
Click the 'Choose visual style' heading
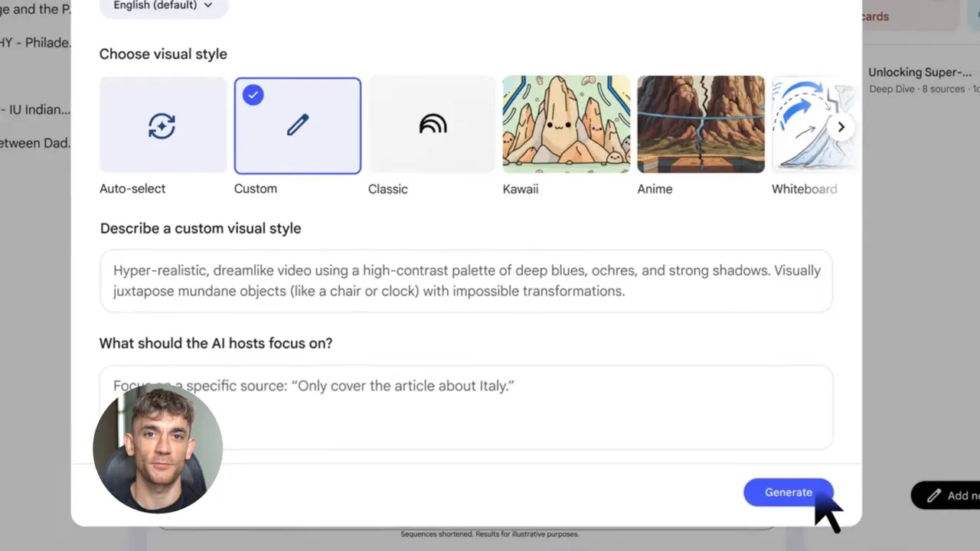tap(163, 54)
